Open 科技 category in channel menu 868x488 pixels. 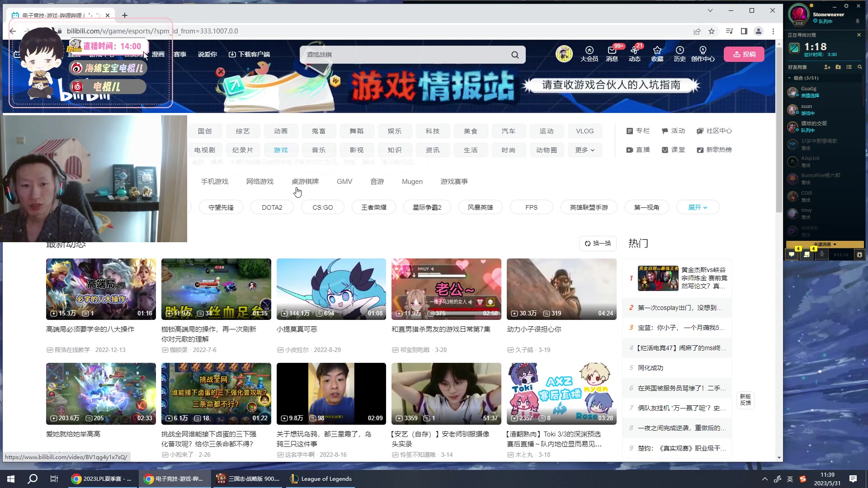tap(433, 131)
